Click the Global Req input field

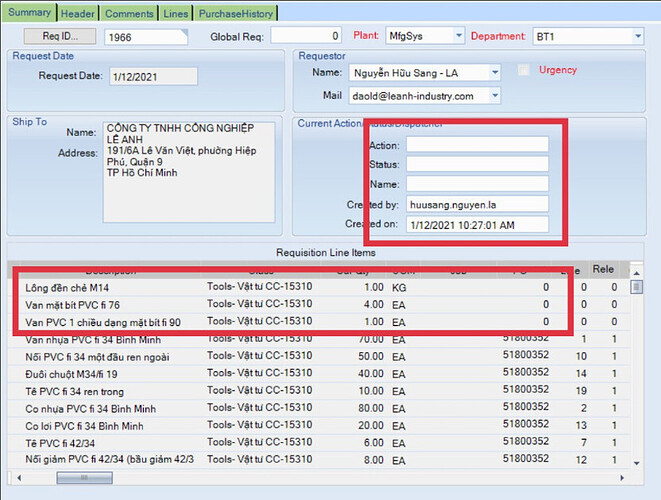[306, 36]
